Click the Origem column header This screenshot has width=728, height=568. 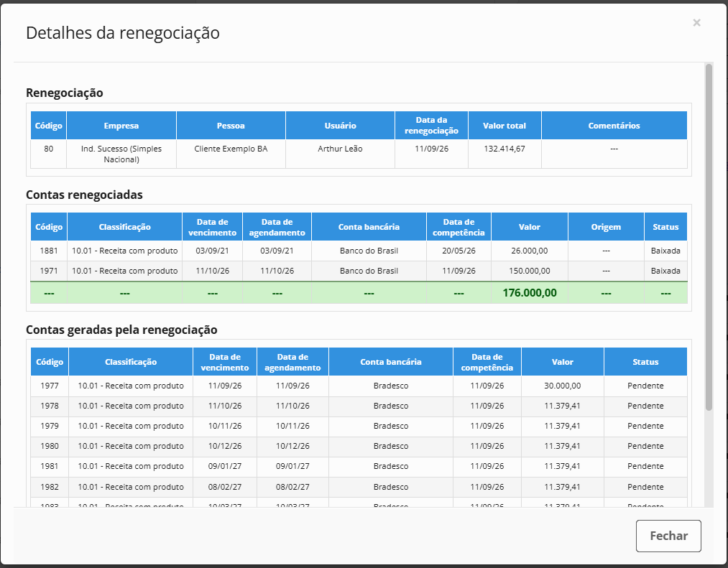click(606, 226)
